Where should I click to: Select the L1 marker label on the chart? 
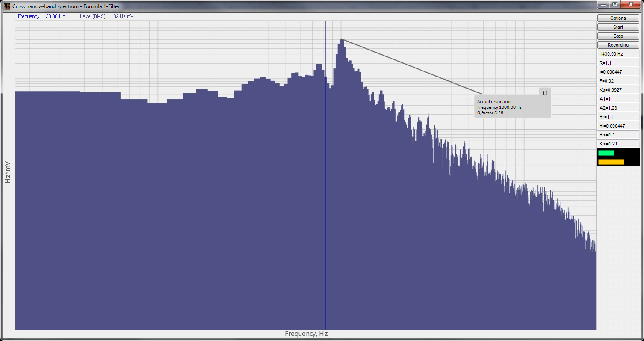tap(545, 92)
